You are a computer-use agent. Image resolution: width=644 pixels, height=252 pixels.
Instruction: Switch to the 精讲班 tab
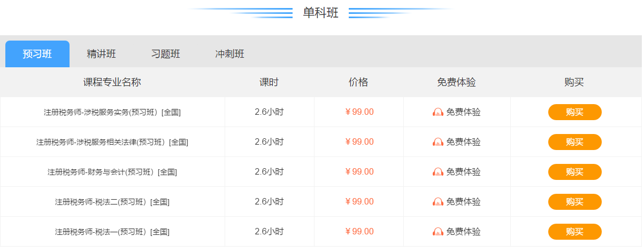(102, 54)
